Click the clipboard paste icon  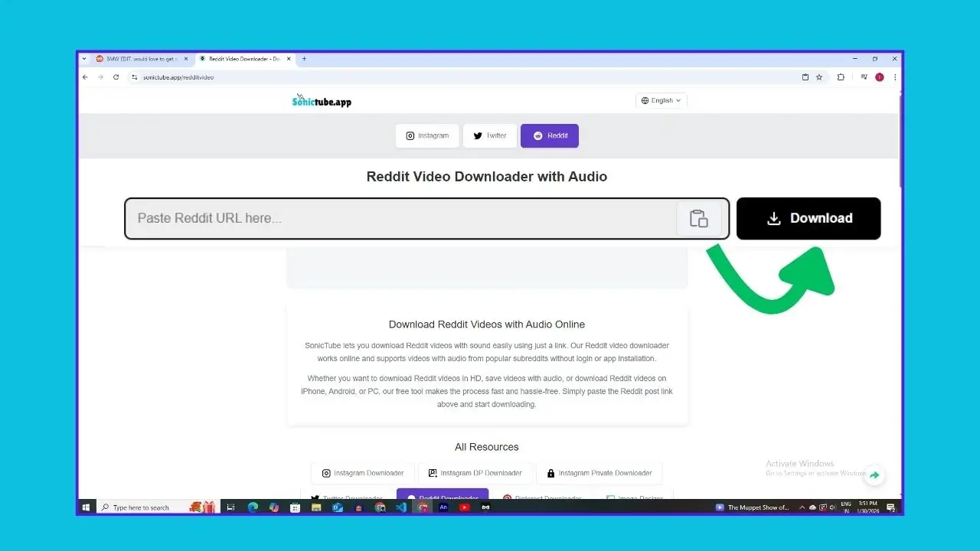pos(699,218)
